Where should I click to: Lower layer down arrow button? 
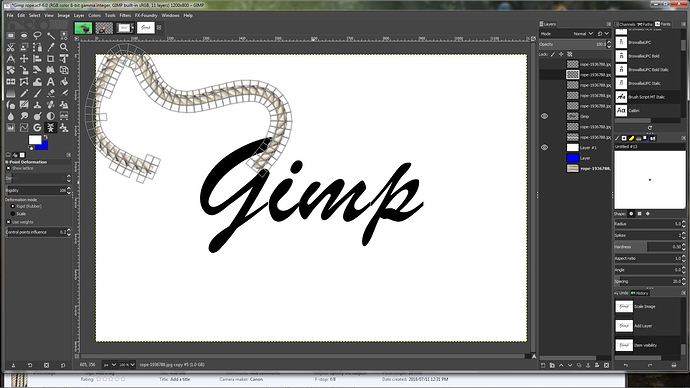570,365
